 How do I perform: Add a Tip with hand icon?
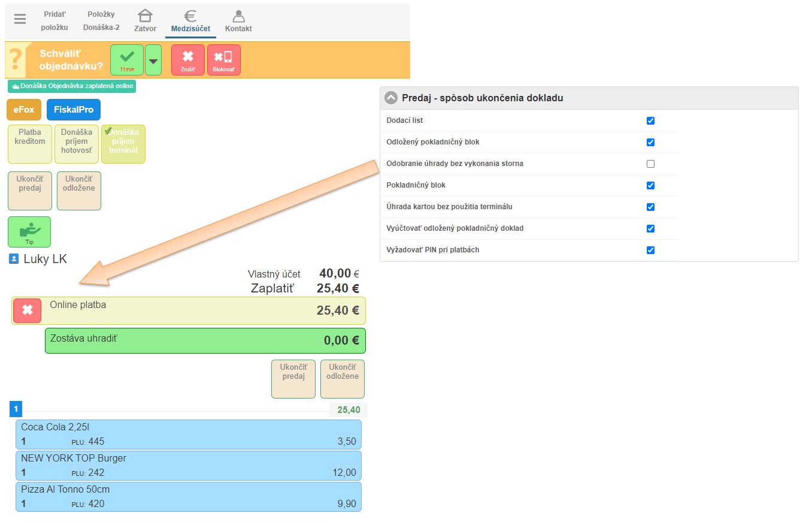point(29,232)
